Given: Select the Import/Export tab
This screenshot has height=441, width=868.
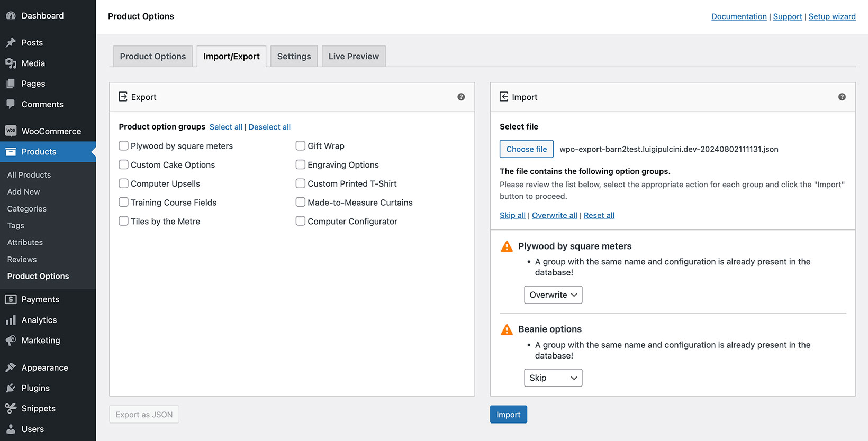Looking at the screenshot, I should pyautogui.click(x=231, y=56).
